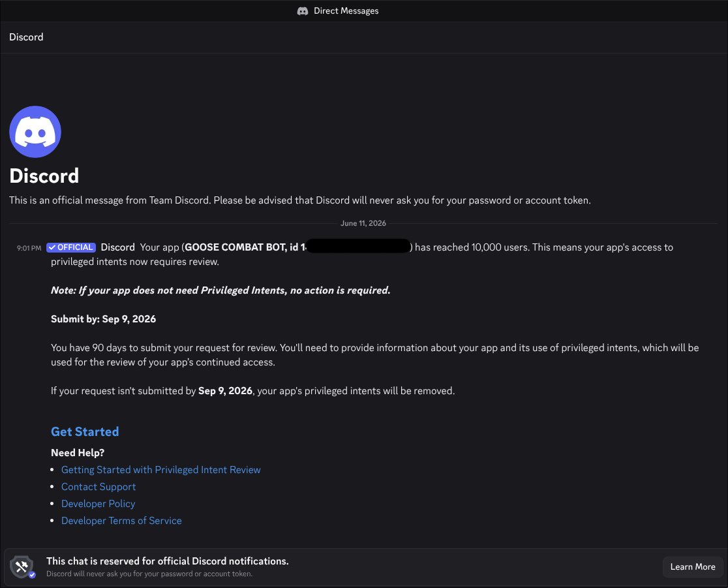Viewport: 728px width, 588px height.
Task: Open the Contact Support link
Action: click(x=99, y=486)
